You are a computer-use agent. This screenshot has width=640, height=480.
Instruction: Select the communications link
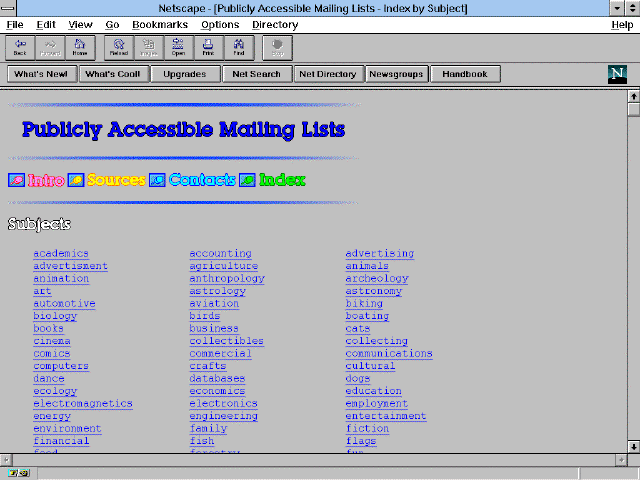(389, 353)
